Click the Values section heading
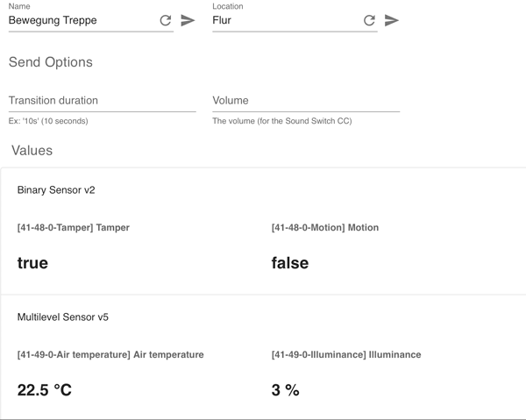The image size is (526, 420). [32, 150]
